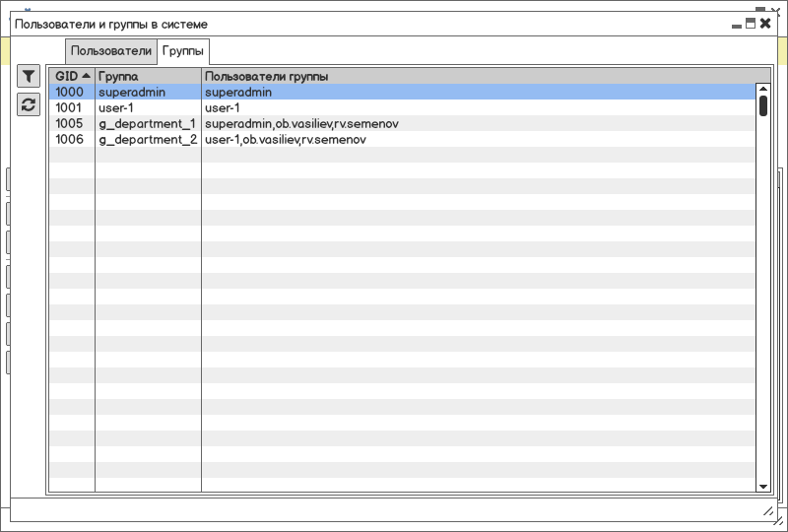Viewport: 788px width, 532px height.
Task: Maximize the users and groups window
Action: 751,24
